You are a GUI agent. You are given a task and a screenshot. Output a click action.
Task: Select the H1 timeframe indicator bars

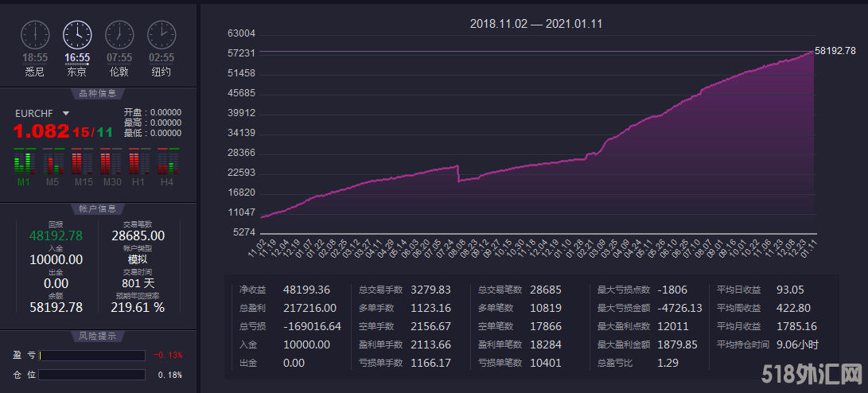138,162
